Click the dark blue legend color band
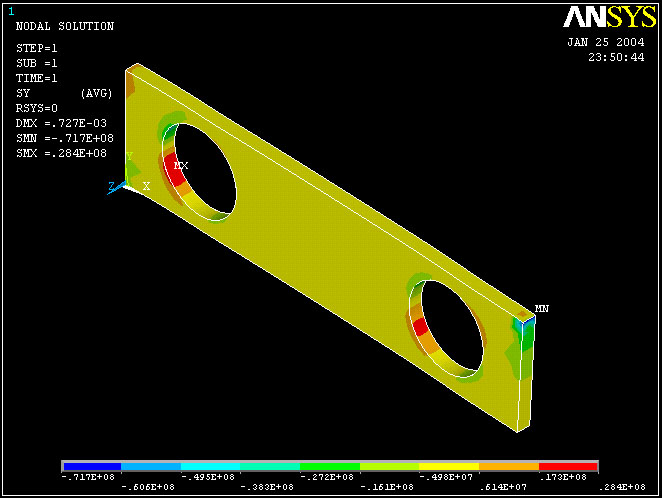The image size is (662, 498). pyautogui.click(x=92, y=466)
